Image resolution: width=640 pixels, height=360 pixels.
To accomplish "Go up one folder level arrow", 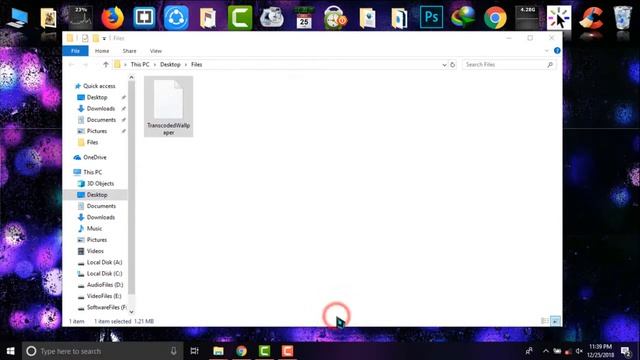I will (106, 64).
